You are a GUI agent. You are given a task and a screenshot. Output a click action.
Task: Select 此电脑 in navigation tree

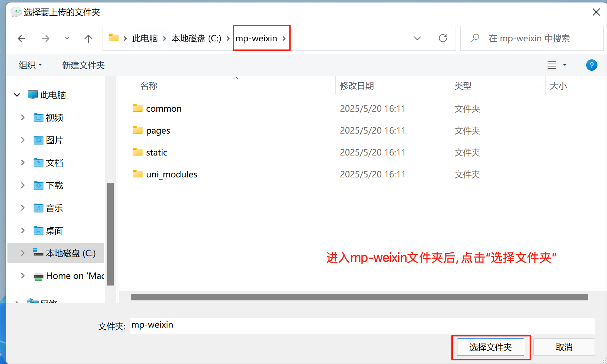(x=53, y=95)
